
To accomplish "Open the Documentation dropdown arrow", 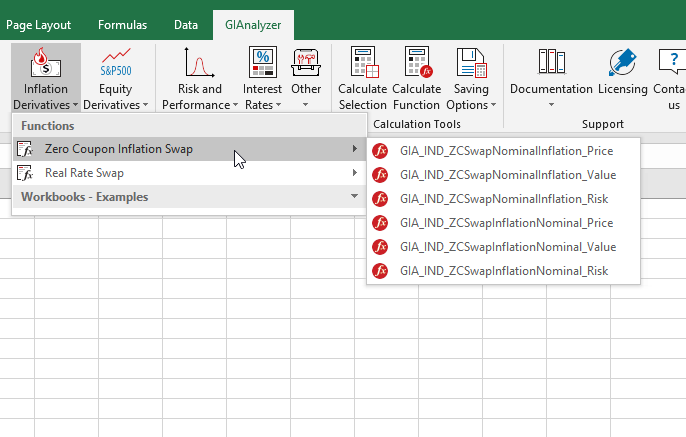I will (551, 105).
